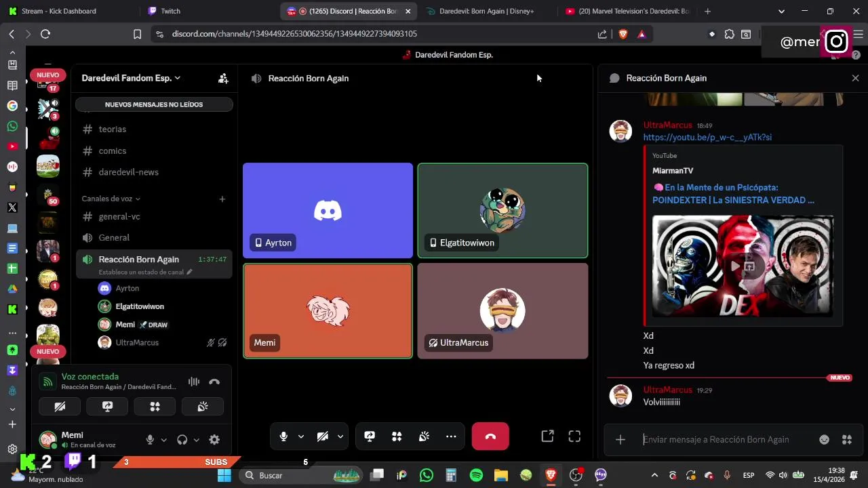
Task: Open the Brave Shields lion icon
Action: [623, 34]
